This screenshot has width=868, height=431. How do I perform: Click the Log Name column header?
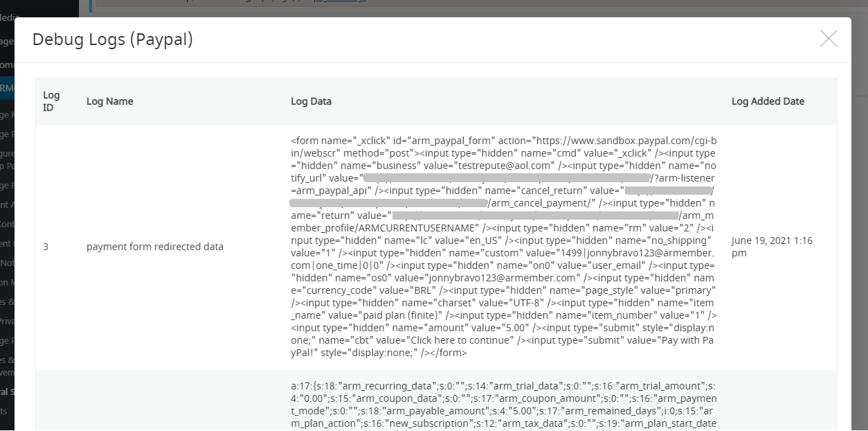point(109,101)
